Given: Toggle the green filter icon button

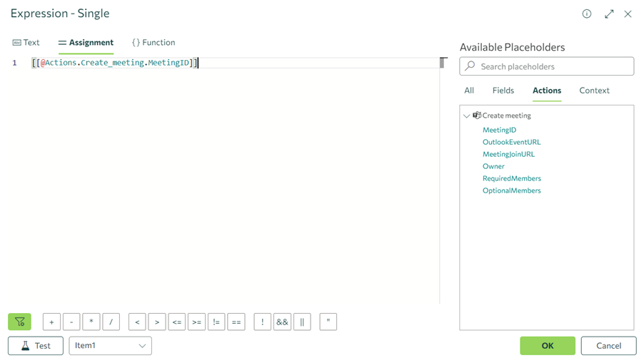Looking at the screenshot, I should pos(20,322).
